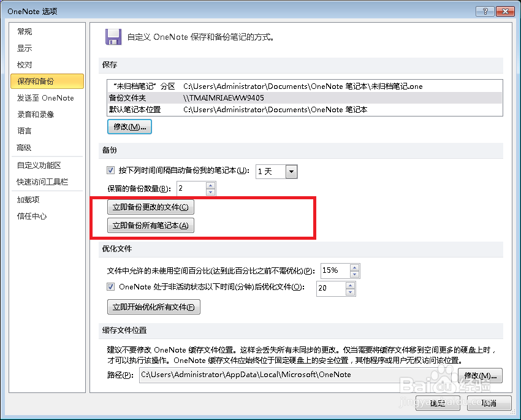The width and height of the screenshot is (521, 420).
Task: Decrease the backup count spinner
Action: click(211, 192)
